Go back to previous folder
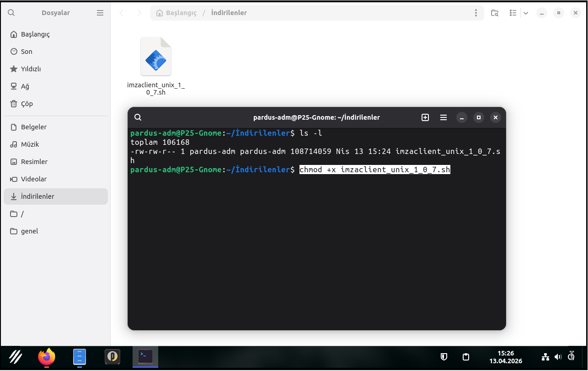Viewport: 588px width, 371px height. tap(122, 13)
